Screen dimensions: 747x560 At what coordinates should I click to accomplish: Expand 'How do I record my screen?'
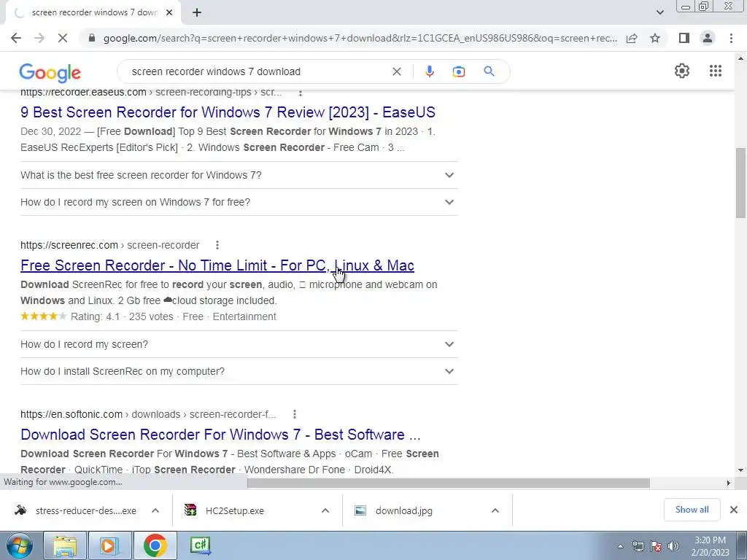239,344
